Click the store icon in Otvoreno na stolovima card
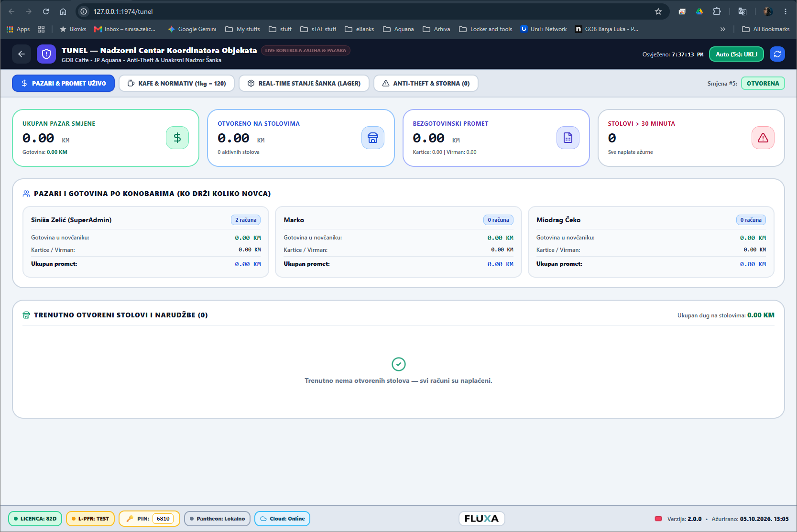797x532 pixels. (x=373, y=138)
